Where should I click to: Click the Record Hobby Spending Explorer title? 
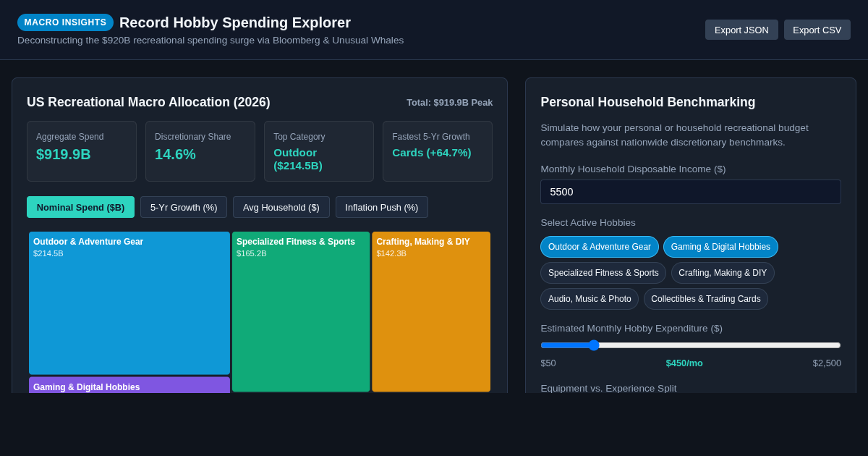(235, 22)
